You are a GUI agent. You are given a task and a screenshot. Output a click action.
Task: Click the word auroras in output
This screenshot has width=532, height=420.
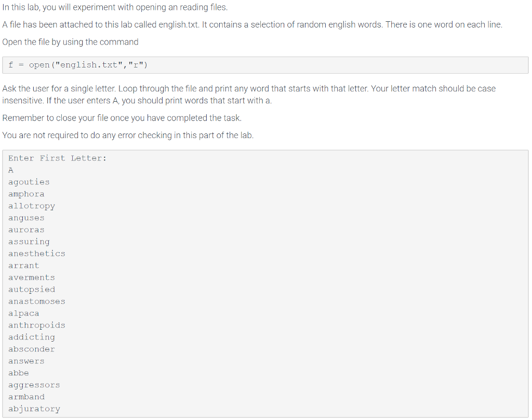point(26,230)
